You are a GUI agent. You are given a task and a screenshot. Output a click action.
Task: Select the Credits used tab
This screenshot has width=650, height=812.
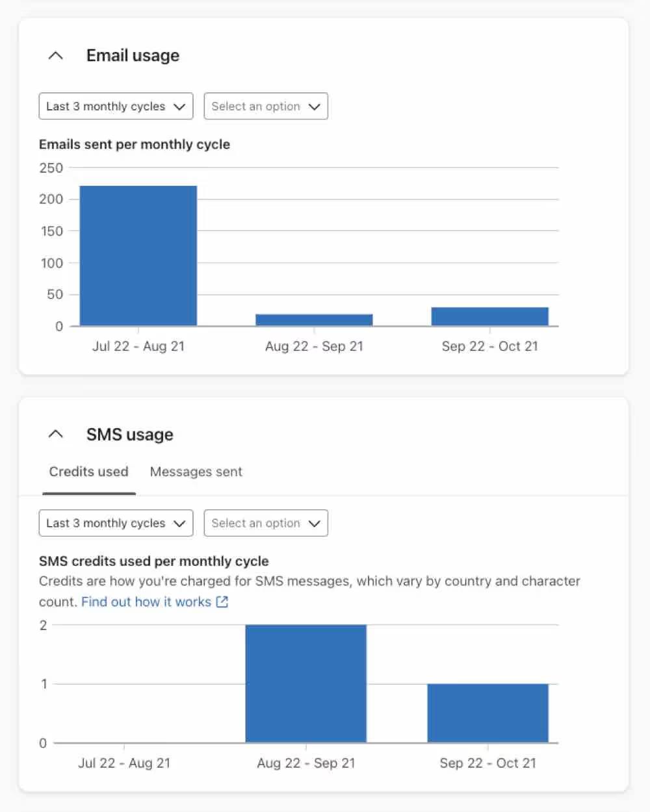coord(88,472)
